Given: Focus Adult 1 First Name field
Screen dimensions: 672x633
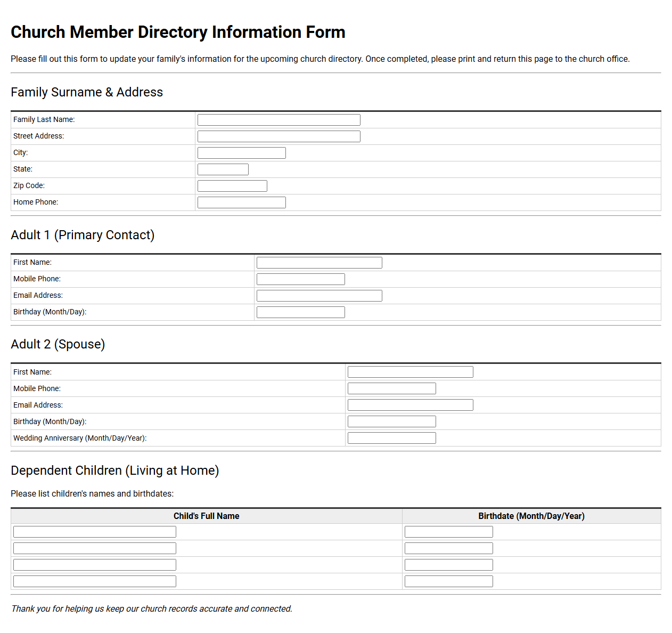Looking at the screenshot, I should pyautogui.click(x=319, y=263).
